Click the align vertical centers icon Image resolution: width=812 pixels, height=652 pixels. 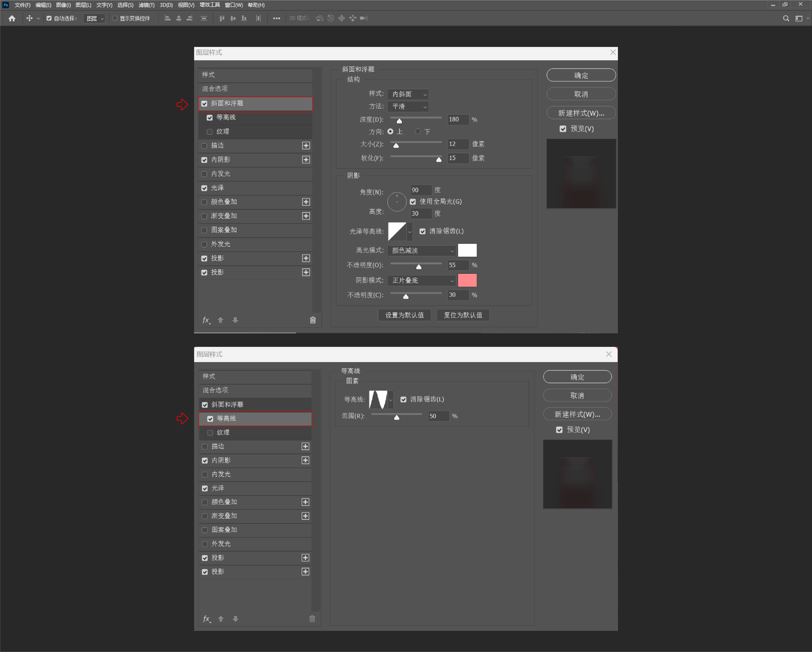coord(233,18)
